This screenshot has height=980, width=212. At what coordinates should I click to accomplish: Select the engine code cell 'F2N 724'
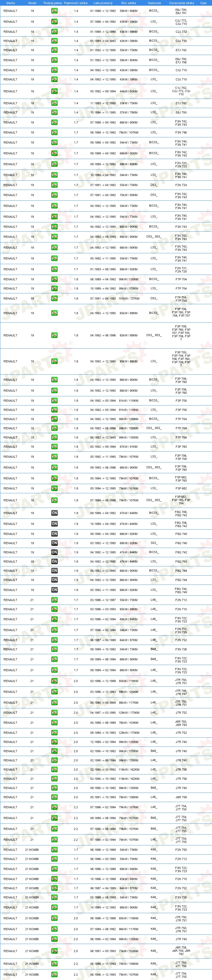(181, 185)
